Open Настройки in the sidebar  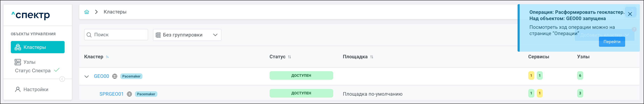[35, 90]
